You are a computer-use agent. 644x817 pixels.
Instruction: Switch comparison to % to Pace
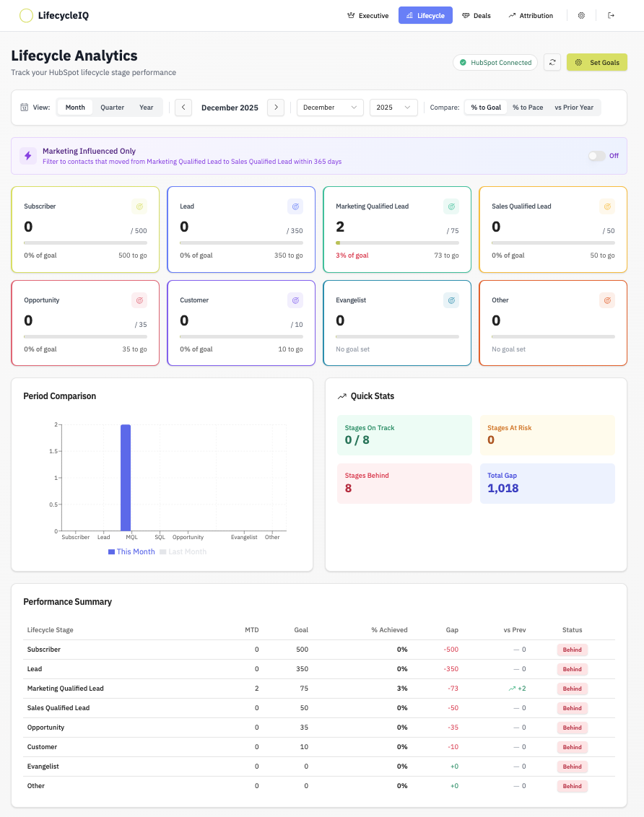527,108
